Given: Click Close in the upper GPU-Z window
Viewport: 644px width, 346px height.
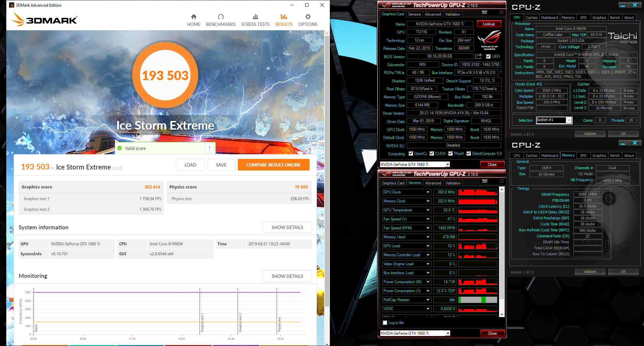Looking at the screenshot, I should [492, 165].
